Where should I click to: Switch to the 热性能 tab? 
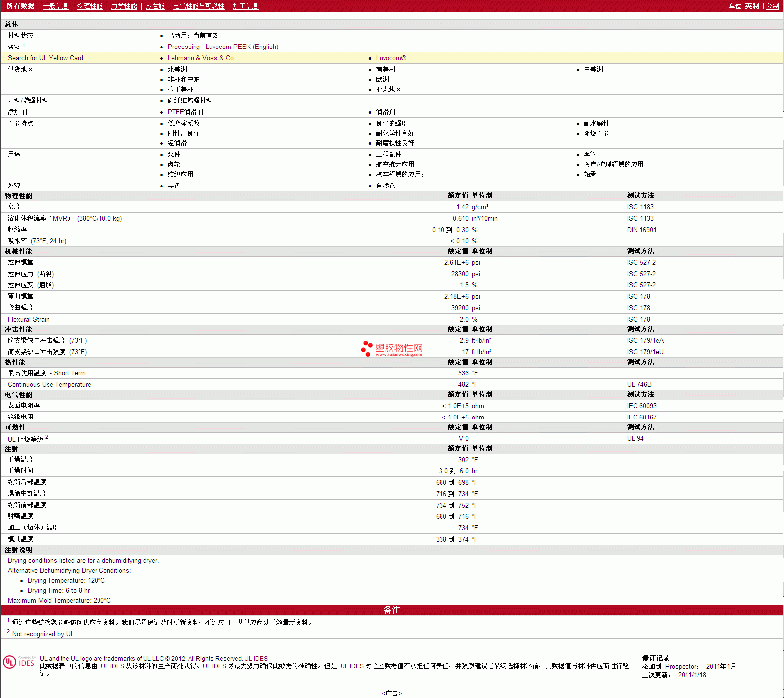tap(155, 6)
